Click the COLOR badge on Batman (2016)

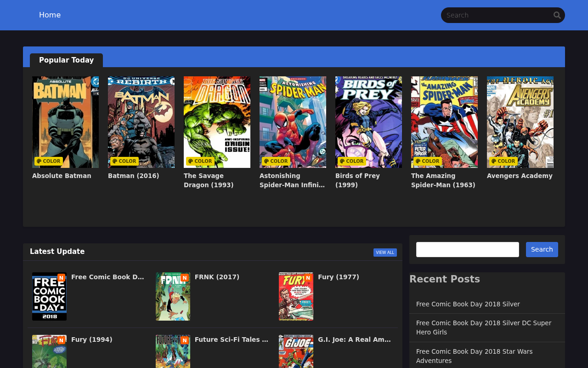(x=124, y=161)
